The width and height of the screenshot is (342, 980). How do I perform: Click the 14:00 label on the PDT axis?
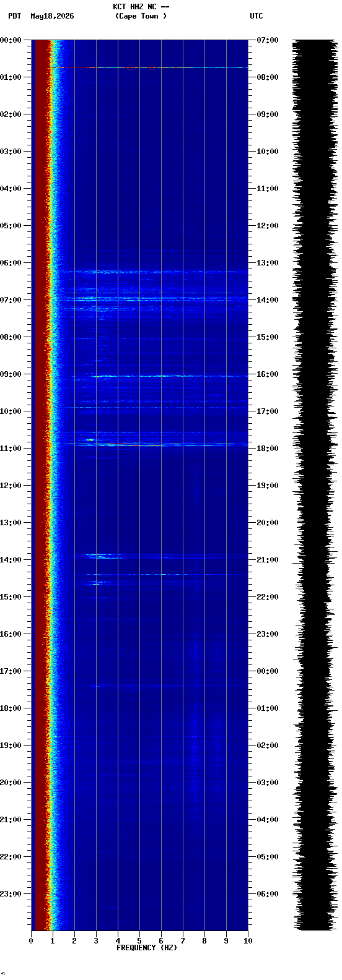tap(11, 560)
